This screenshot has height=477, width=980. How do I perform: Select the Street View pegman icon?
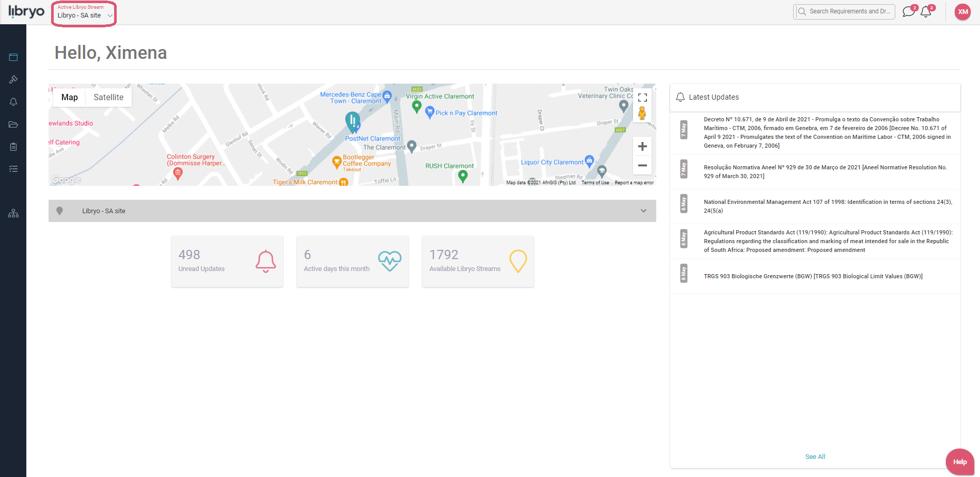tap(642, 113)
